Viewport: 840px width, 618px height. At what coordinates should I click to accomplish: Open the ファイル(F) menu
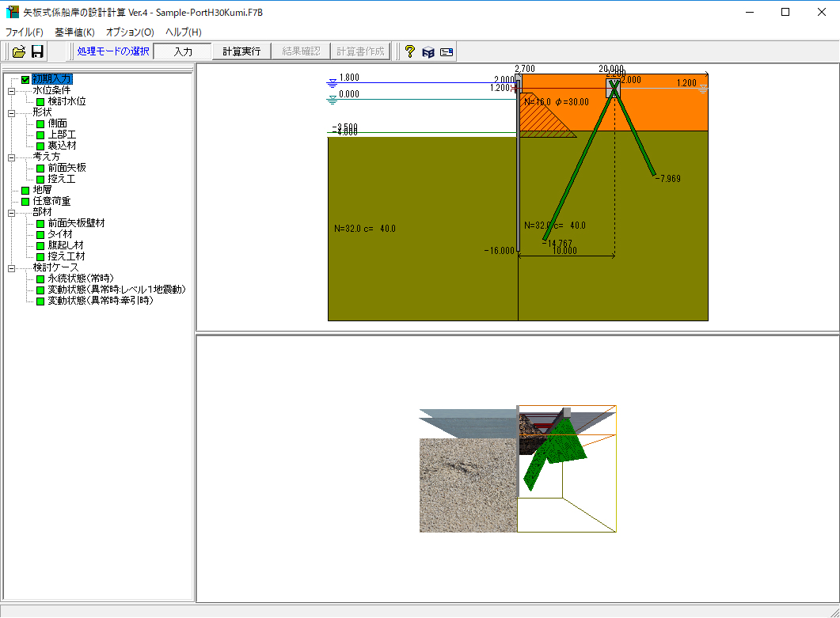point(25,32)
